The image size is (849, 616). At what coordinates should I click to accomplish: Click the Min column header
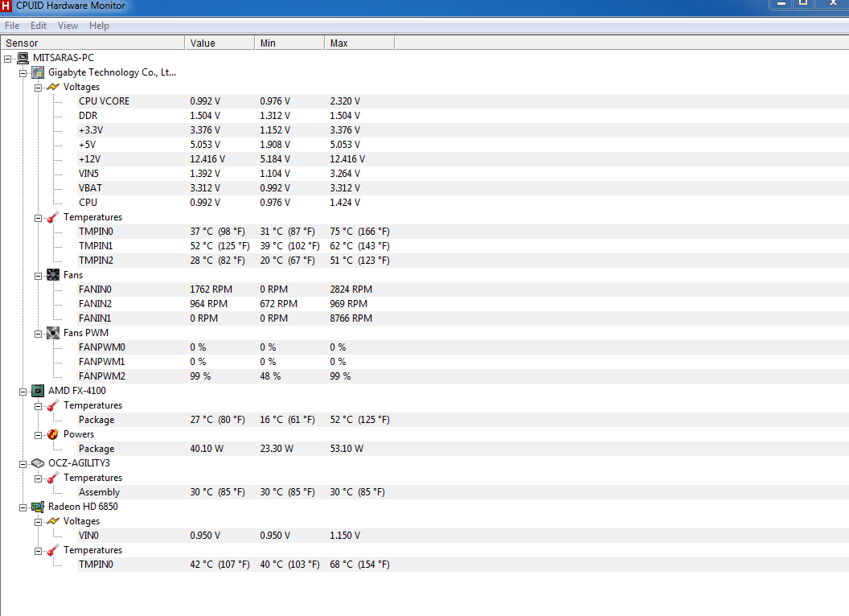(x=289, y=43)
